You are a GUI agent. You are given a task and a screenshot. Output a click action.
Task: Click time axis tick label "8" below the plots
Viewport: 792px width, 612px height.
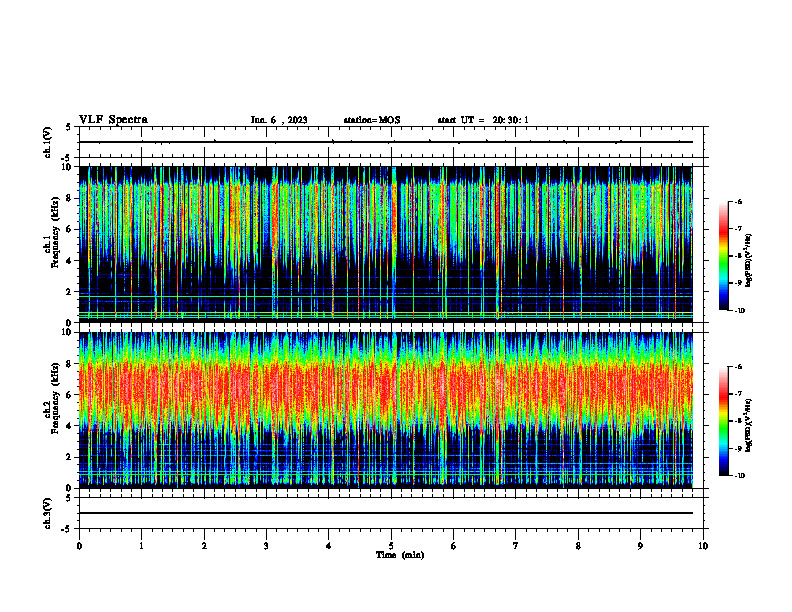coord(578,546)
